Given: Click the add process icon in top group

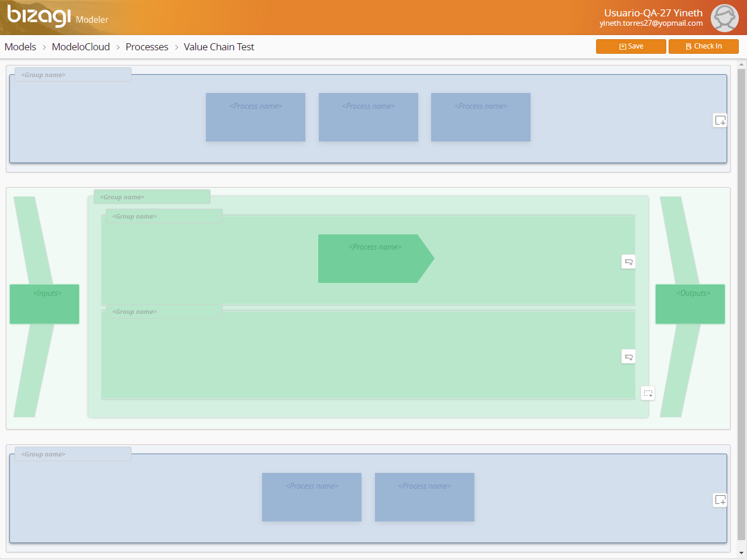Looking at the screenshot, I should point(720,120).
